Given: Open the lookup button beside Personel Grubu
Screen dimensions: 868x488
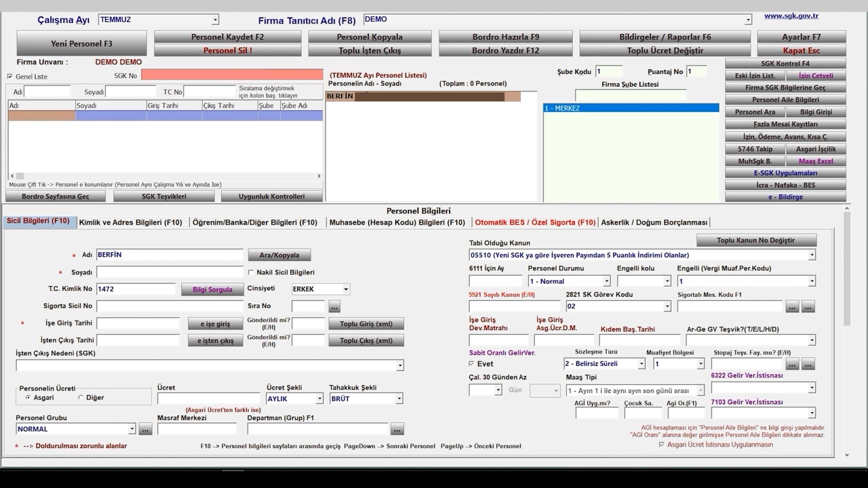Looking at the screenshot, I should point(145,429).
